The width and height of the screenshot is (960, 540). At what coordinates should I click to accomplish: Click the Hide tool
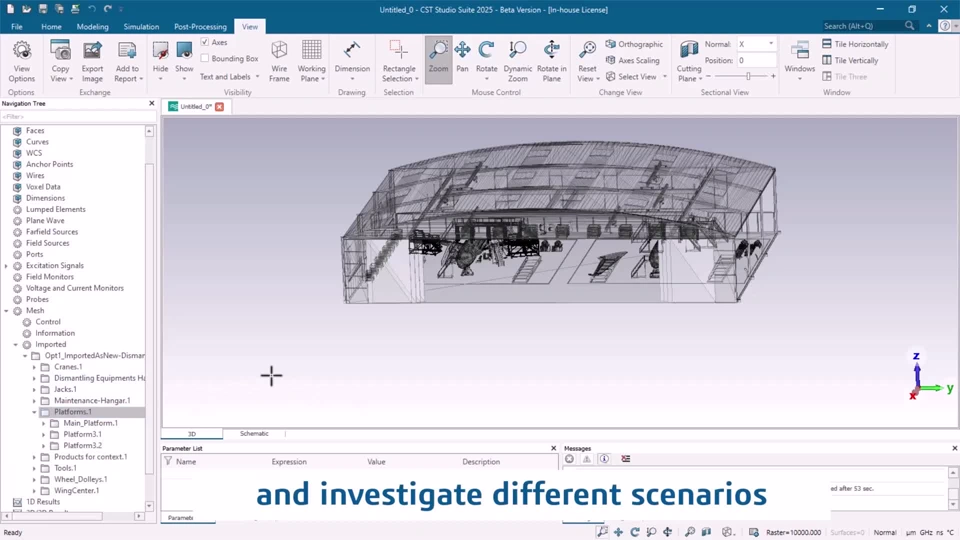(x=160, y=61)
